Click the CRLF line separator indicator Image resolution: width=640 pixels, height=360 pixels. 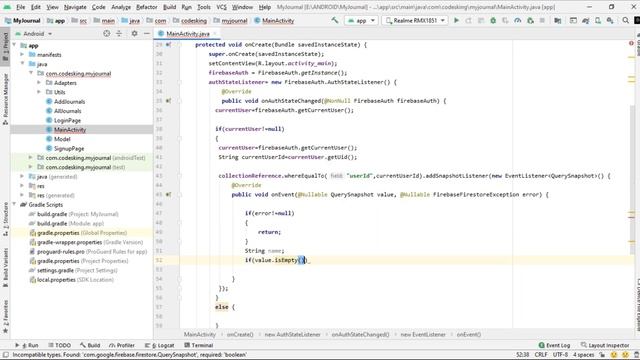(541, 355)
